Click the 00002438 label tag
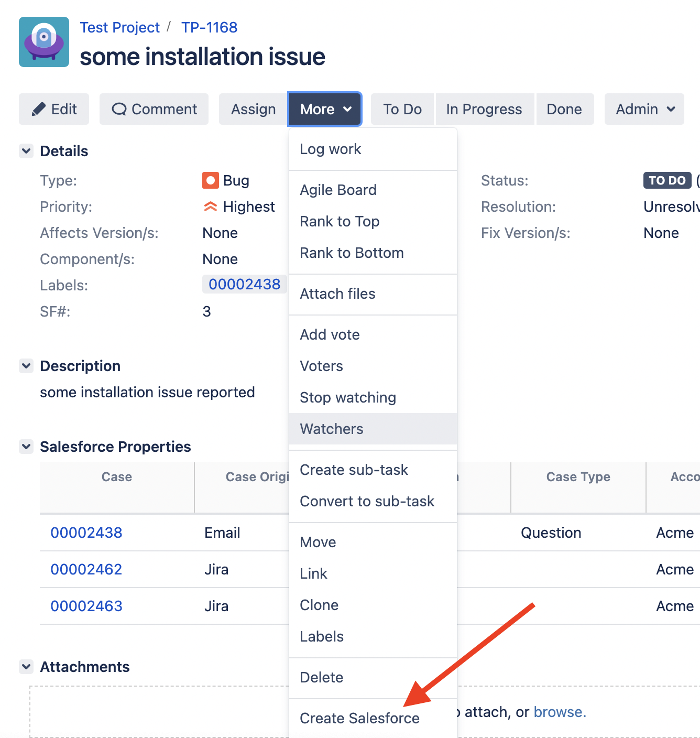Screen dimensions: 700x738 pos(244,284)
